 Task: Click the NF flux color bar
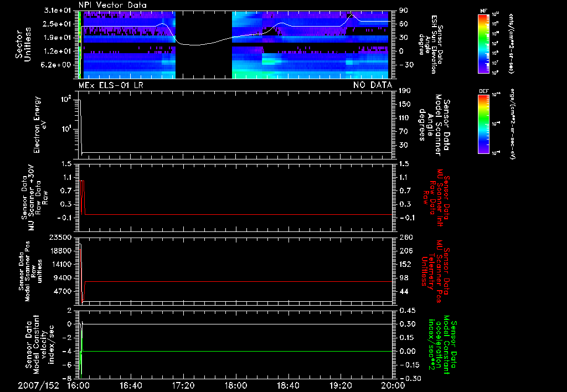point(484,44)
